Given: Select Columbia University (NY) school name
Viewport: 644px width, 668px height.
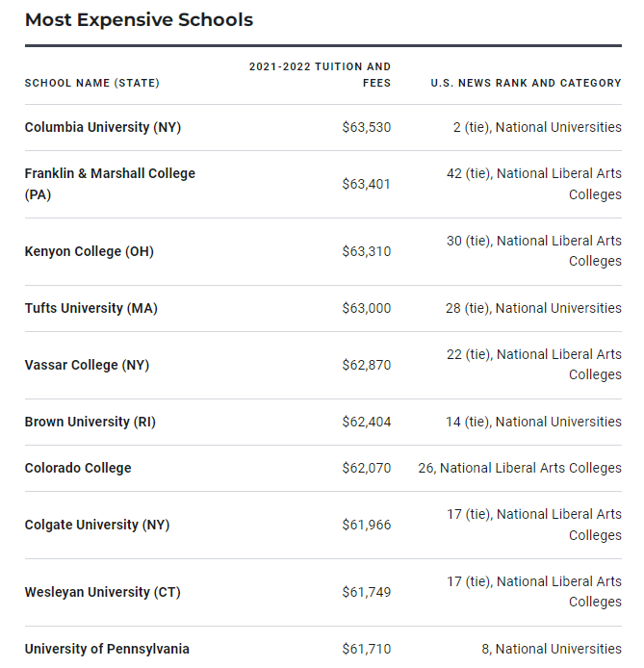Looking at the screenshot, I should click(103, 127).
